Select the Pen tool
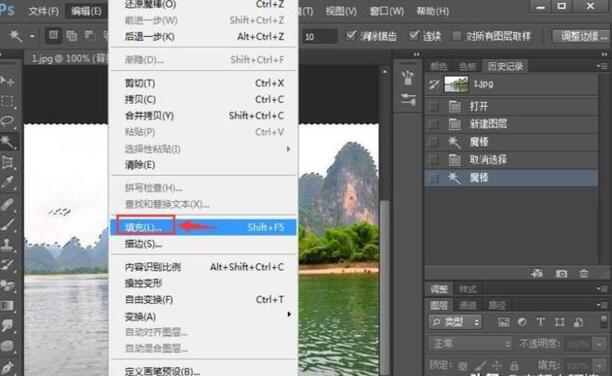This screenshot has width=612, height=376. 7,367
